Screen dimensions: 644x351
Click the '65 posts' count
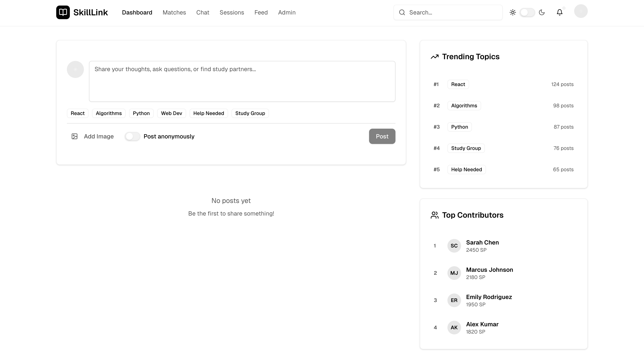pos(563,170)
